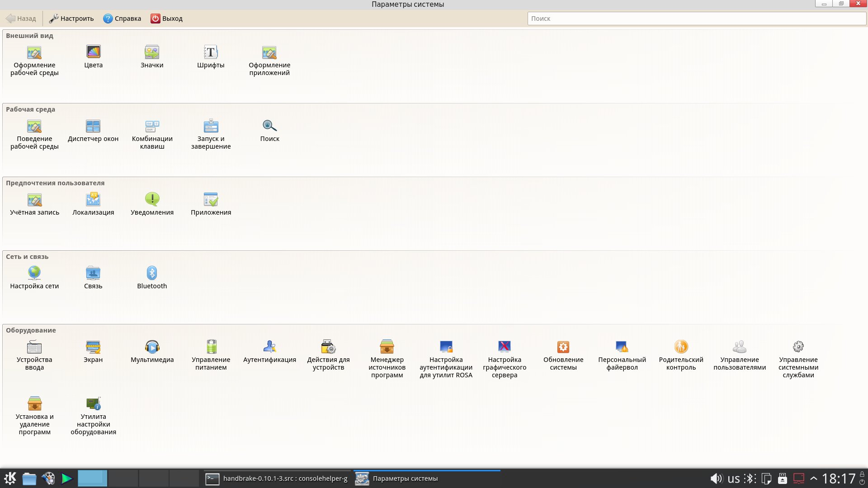Open the Fonts (Шрифты) module

(211, 56)
